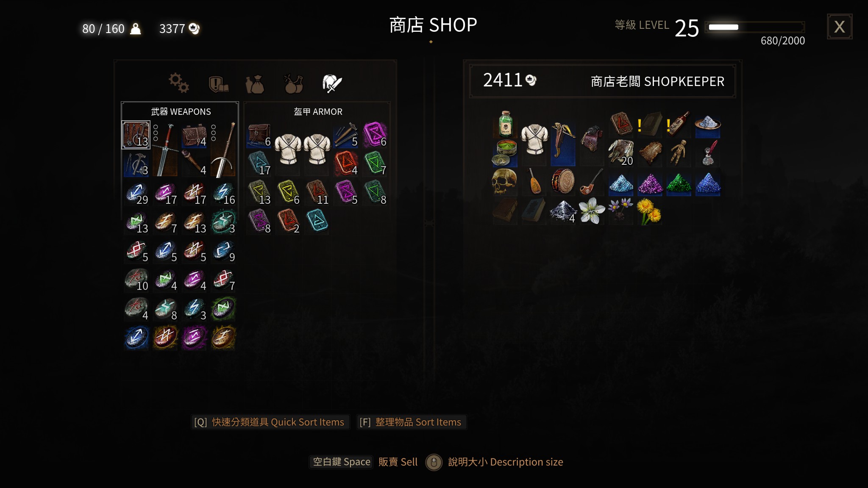
Task: Select the smoking pipe shop item
Action: [591, 182]
